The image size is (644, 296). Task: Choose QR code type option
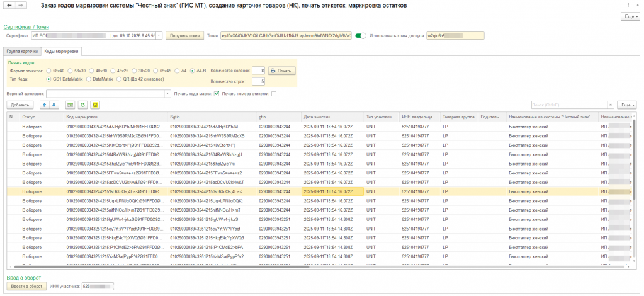click(x=120, y=79)
